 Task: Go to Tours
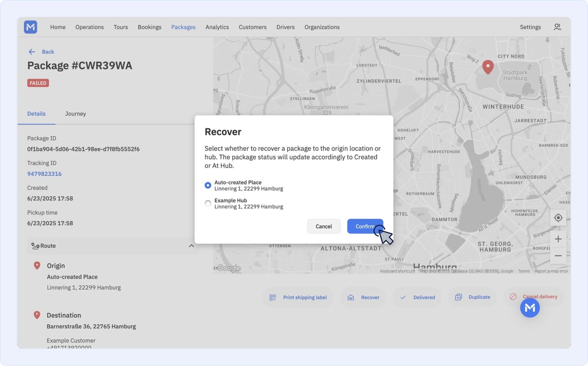point(121,27)
